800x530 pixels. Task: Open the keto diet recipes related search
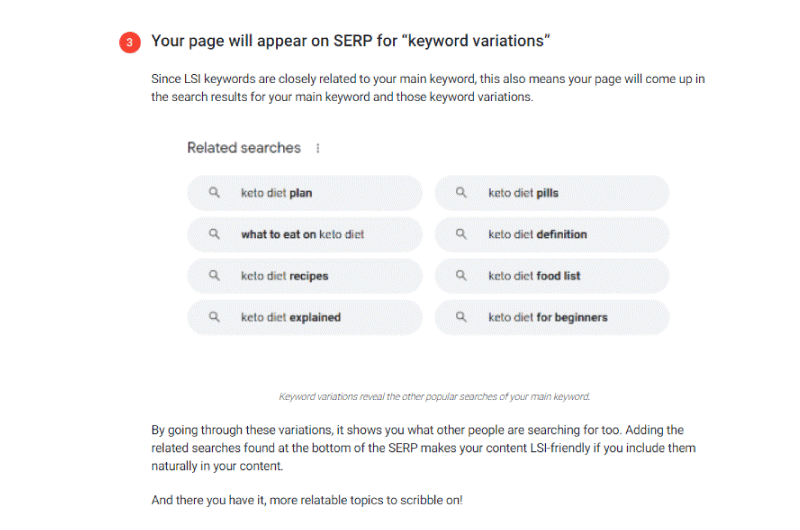tap(305, 275)
